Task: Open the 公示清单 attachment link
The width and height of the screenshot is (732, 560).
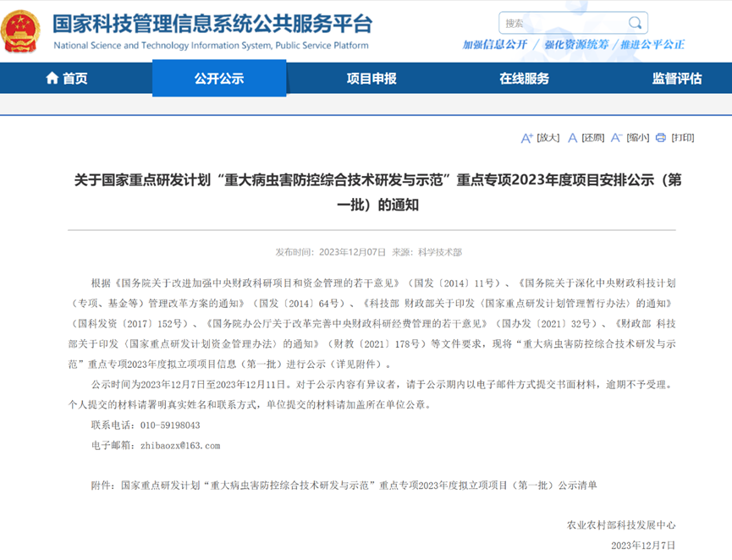Action: tap(372, 484)
